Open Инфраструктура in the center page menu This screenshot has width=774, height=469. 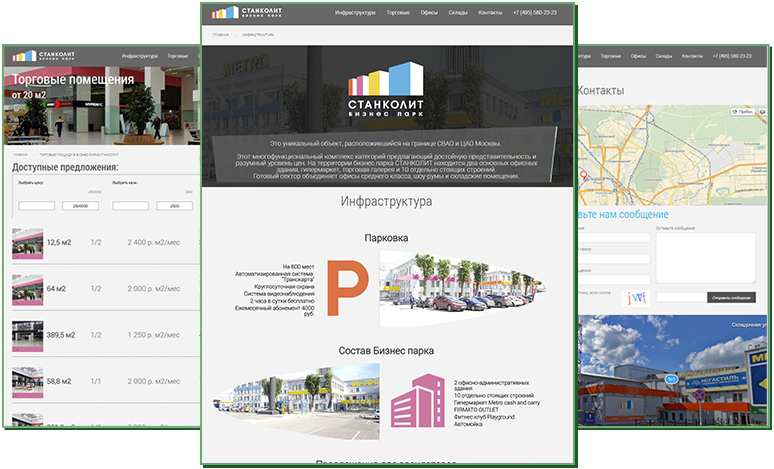(355, 13)
